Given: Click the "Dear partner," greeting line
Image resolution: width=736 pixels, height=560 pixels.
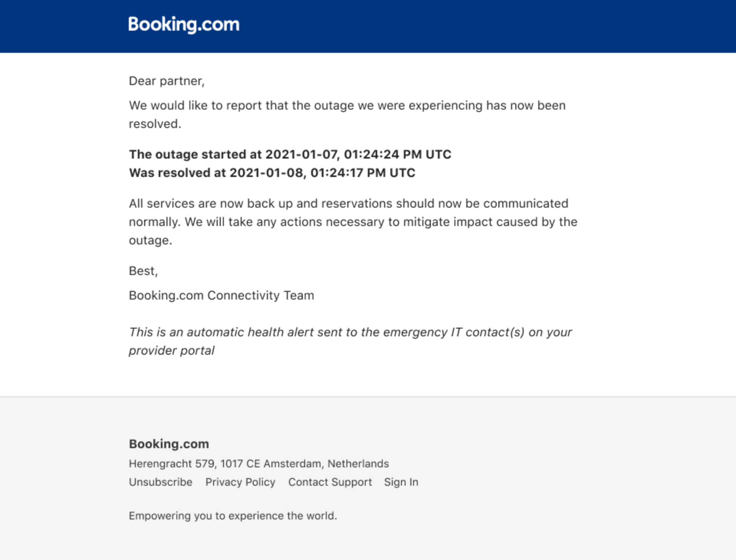Looking at the screenshot, I should [167, 81].
